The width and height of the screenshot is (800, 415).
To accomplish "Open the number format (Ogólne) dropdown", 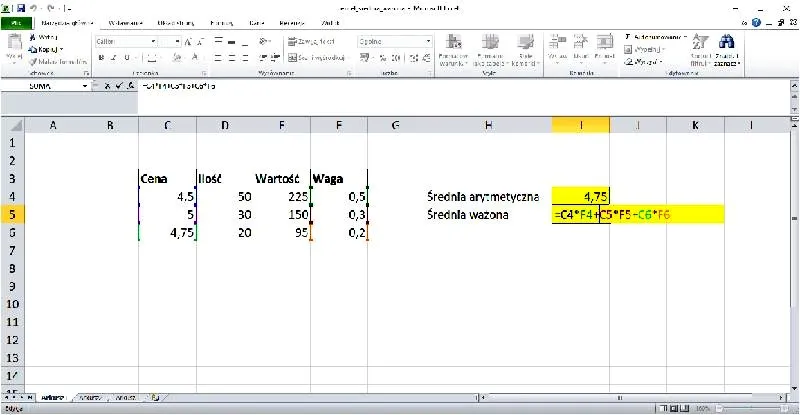I will pyautogui.click(x=428, y=42).
